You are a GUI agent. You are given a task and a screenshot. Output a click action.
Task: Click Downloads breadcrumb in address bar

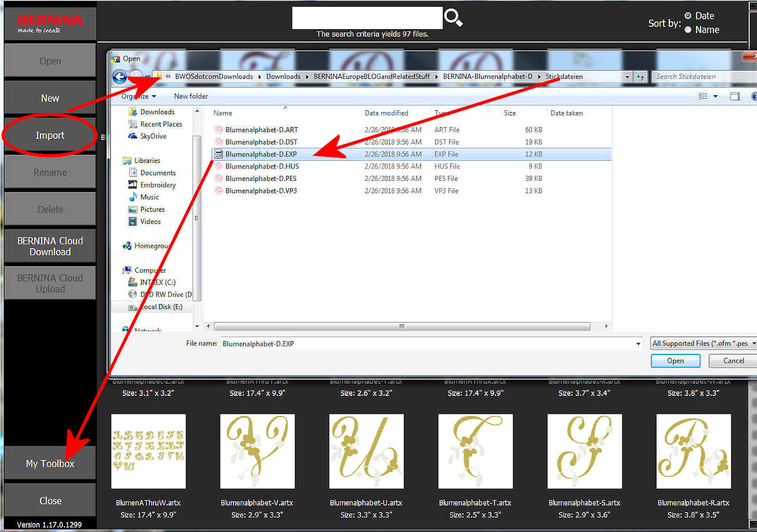tap(283, 77)
